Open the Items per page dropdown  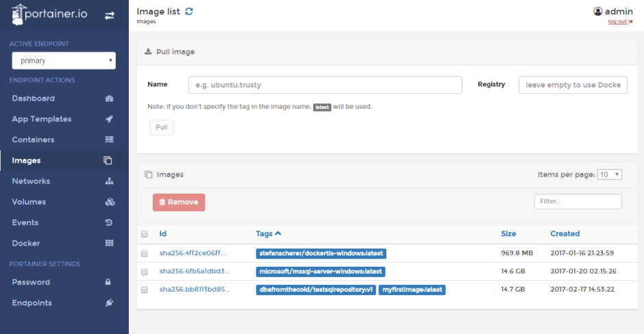[x=609, y=175]
